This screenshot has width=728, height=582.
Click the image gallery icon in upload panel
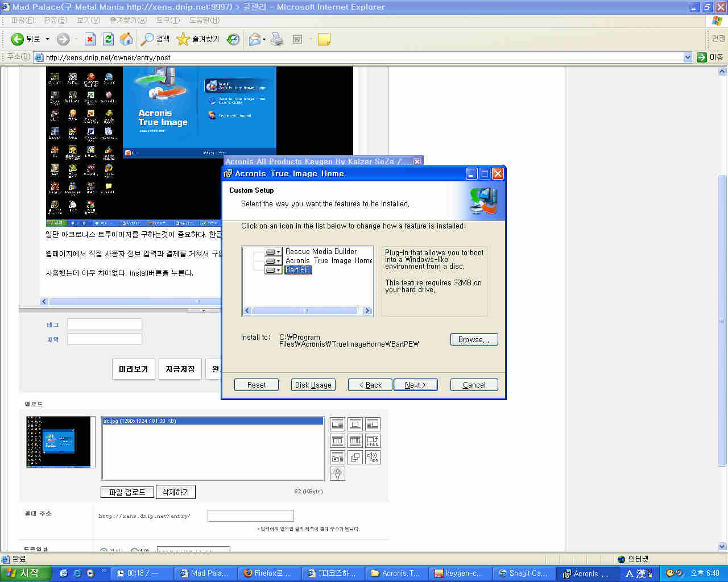click(338, 457)
